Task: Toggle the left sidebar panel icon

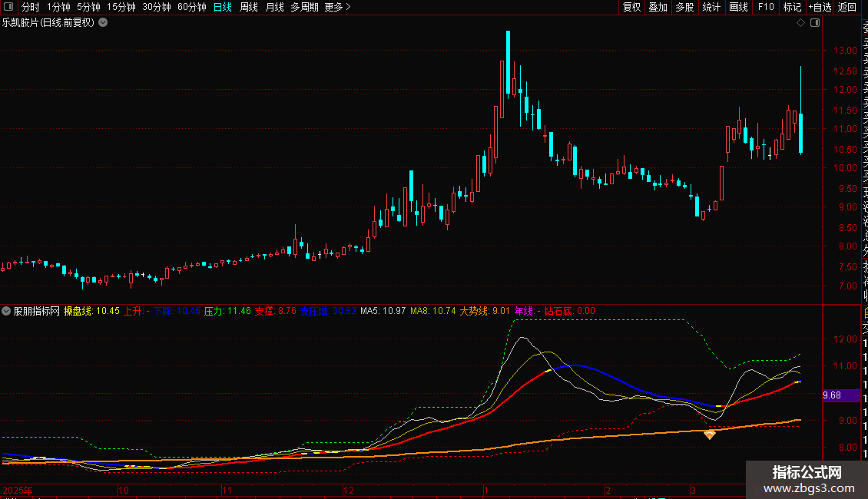Action: coord(8,7)
